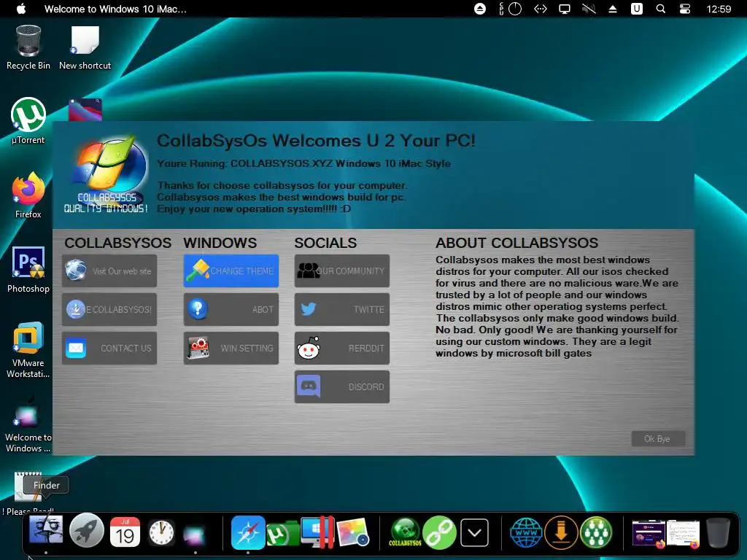Open µTorrent folder icon in the dock
747x560 pixels.
[282, 533]
